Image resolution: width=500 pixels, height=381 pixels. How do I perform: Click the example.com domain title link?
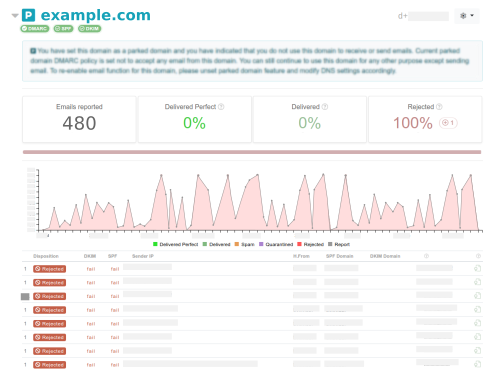[96, 15]
